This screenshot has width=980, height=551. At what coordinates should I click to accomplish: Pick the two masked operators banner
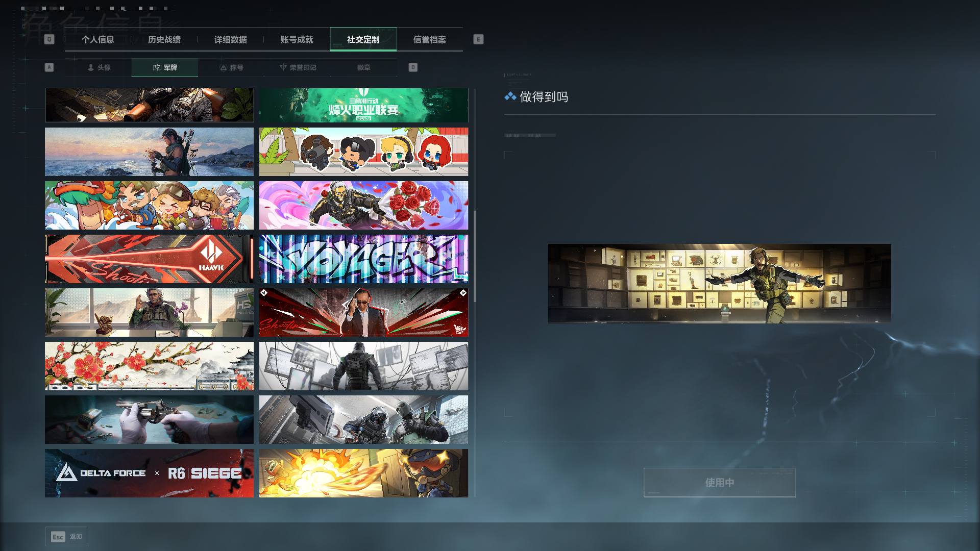363,419
